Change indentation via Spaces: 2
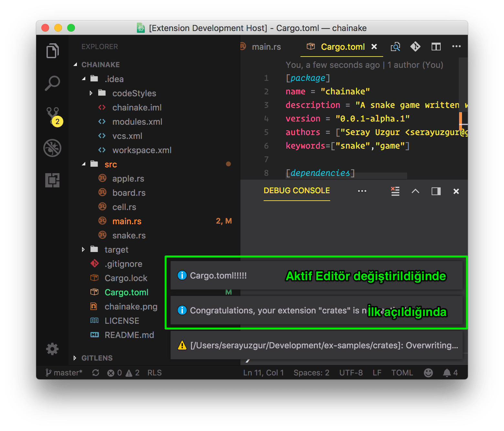 [x=311, y=373]
